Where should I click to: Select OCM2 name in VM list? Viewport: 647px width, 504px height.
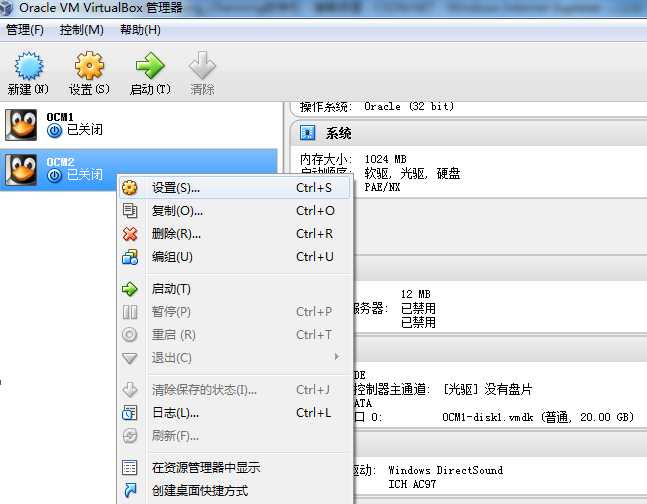click(60, 162)
